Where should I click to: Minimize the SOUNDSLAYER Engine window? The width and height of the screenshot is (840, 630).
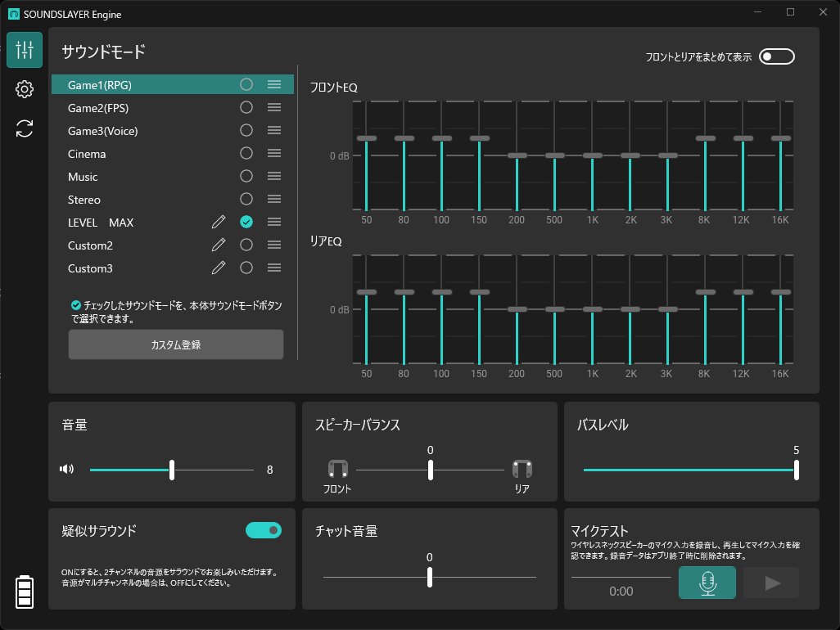(x=757, y=11)
